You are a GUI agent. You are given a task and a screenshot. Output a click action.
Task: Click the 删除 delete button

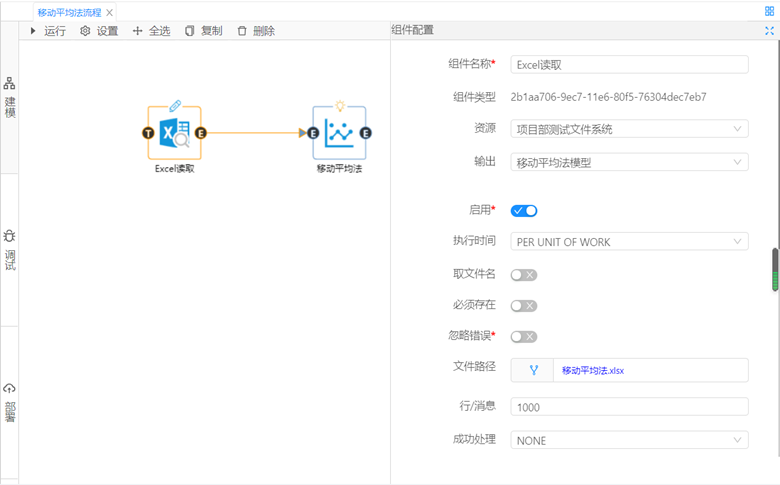click(256, 31)
